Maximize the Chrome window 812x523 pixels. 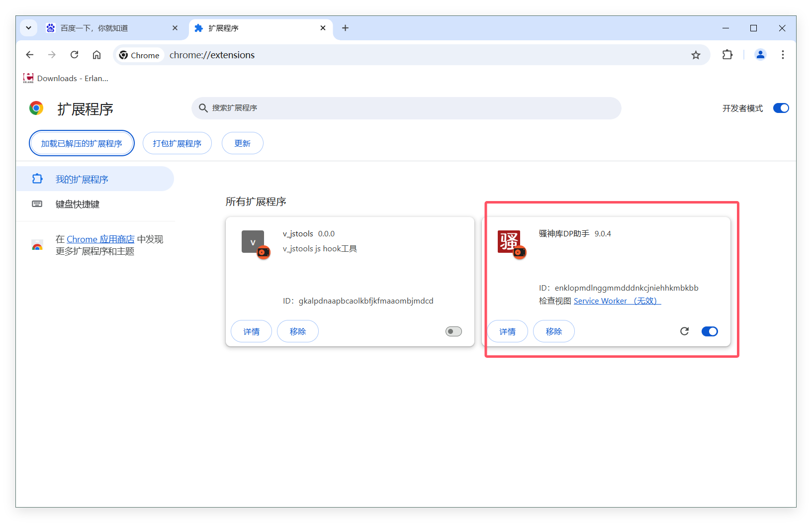(x=753, y=28)
